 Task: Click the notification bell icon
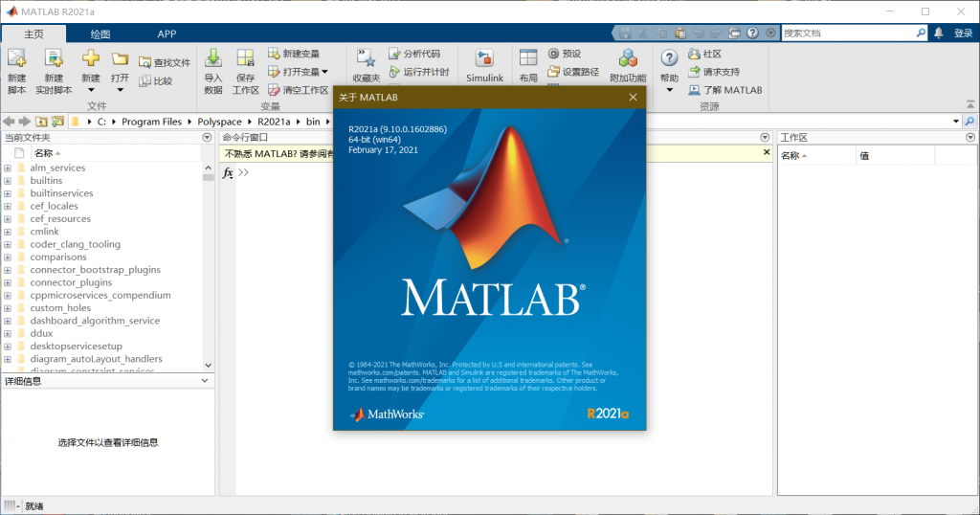pos(939,34)
